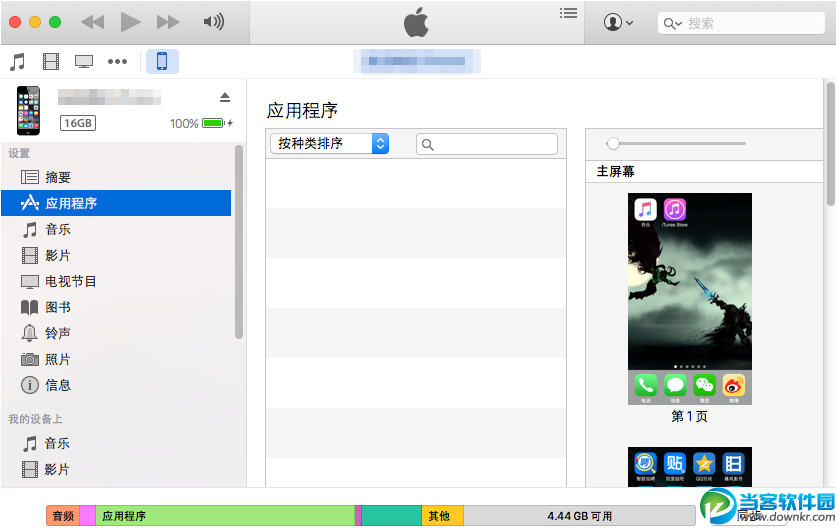This screenshot has width=836, height=531.
Task: Open 音乐 under 我的设备上
Action: pyautogui.click(x=116, y=443)
